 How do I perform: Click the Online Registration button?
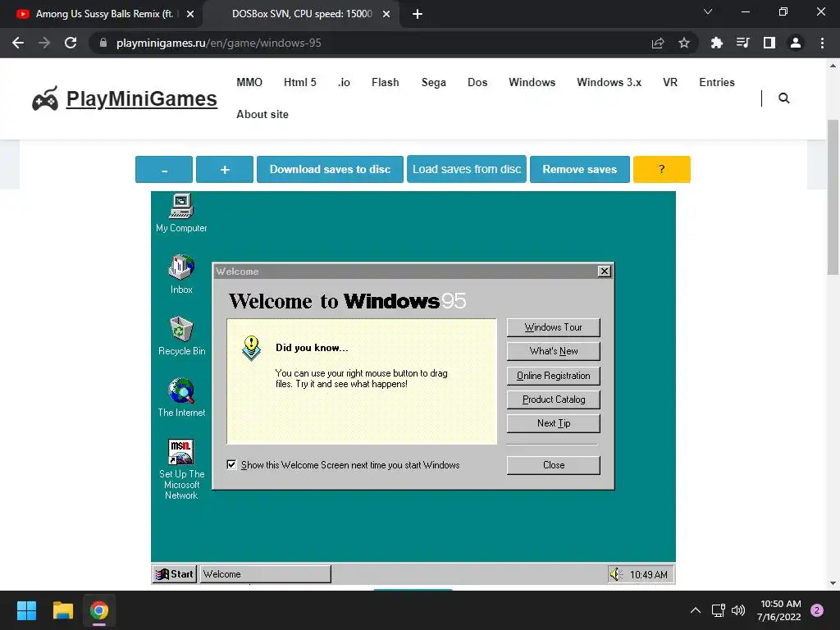click(x=554, y=376)
